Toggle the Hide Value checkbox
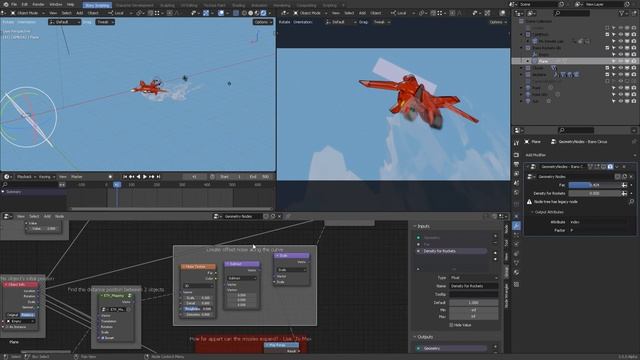640x360 pixels. pos(451,325)
